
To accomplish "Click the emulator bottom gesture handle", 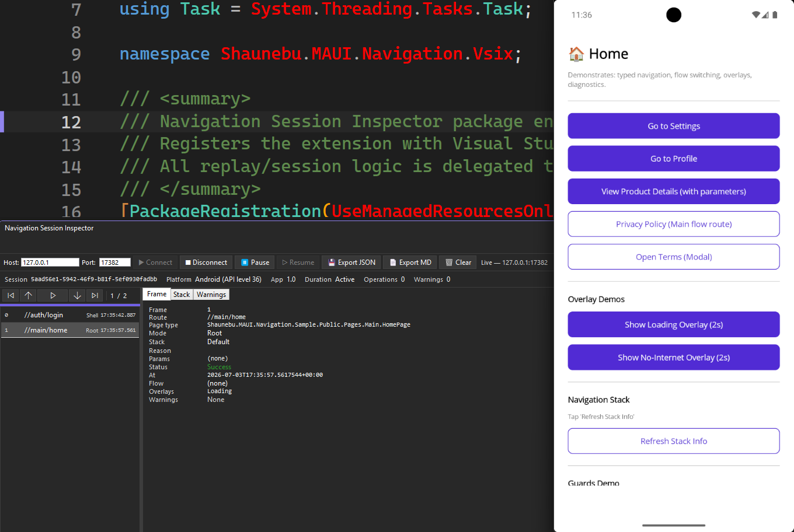I will click(x=674, y=525).
